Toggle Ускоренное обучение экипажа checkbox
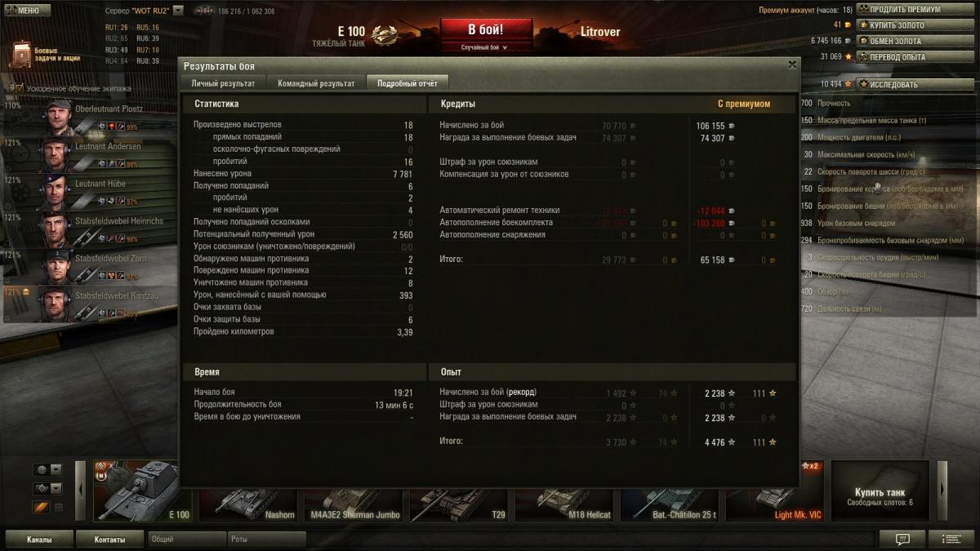980x551 pixels. click(18, 87)
